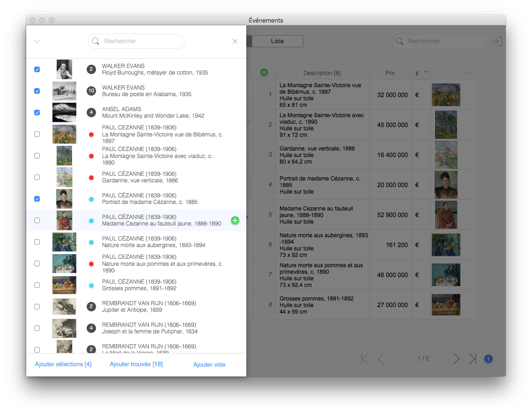Image resolution: width=532 pixels, height=414 pixels.
Task: Uncheck Portrait de madame Cézanne checkbox
Action: coord(37,199)
